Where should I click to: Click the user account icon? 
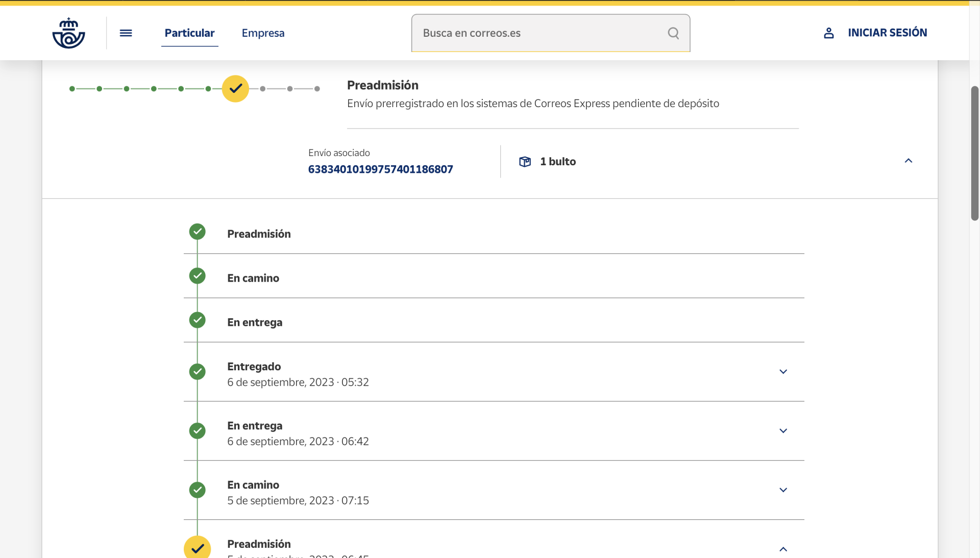click(828, 33)
